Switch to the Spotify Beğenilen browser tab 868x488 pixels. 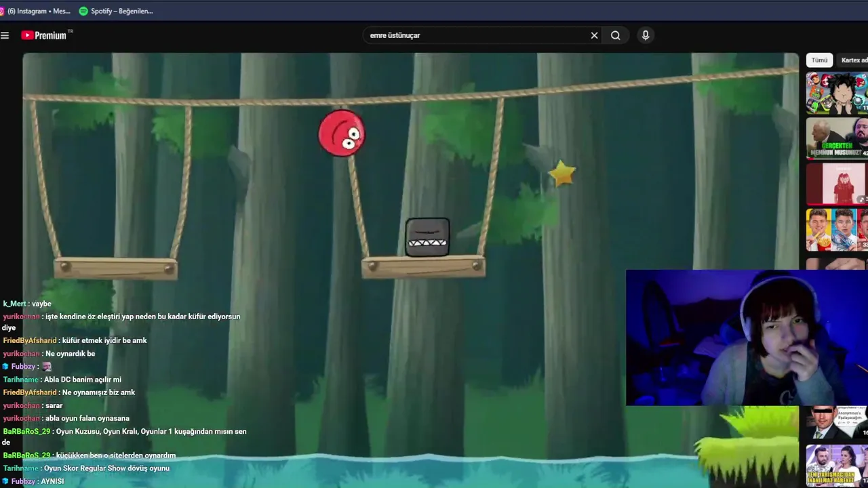pyautogui.click(x=116, y=11)
